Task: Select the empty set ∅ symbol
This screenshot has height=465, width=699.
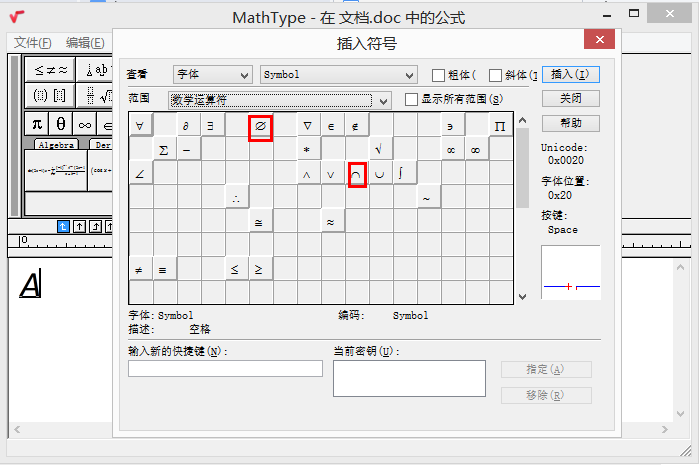Action: point(260,126)
